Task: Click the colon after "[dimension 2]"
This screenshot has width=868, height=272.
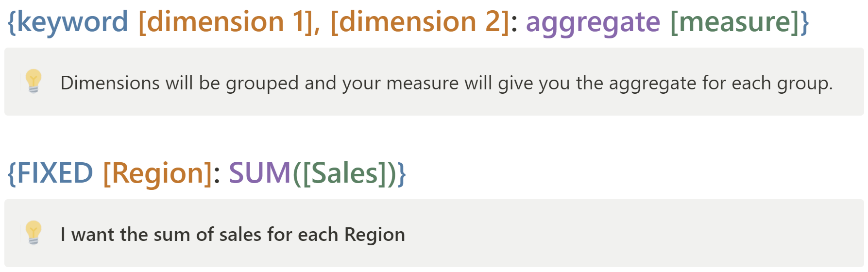Action: [515, 24]
